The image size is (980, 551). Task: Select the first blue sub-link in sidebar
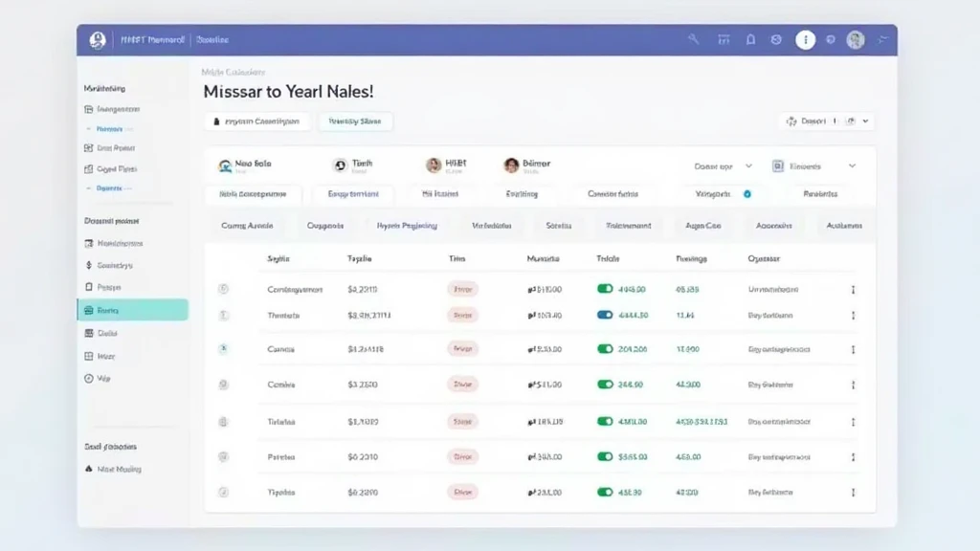[x=109, y=129]
